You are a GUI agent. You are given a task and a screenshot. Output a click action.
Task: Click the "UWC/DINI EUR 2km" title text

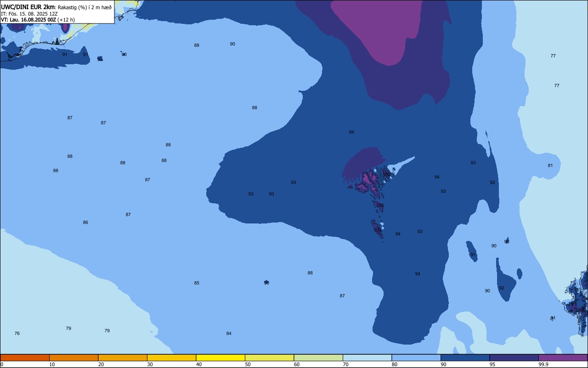pyautogui.click(x=28, y=7)
